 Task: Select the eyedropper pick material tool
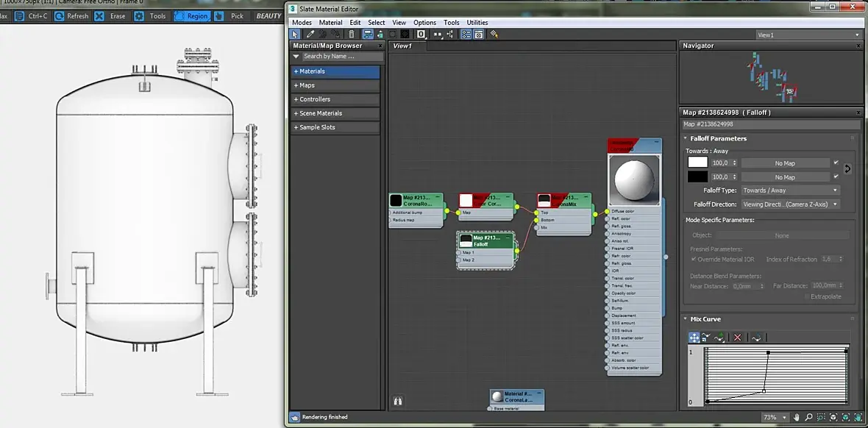(x=310, y=34)
